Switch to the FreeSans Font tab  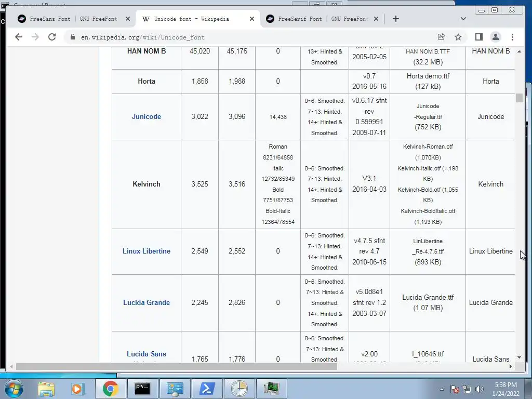(x=73, y=19)
